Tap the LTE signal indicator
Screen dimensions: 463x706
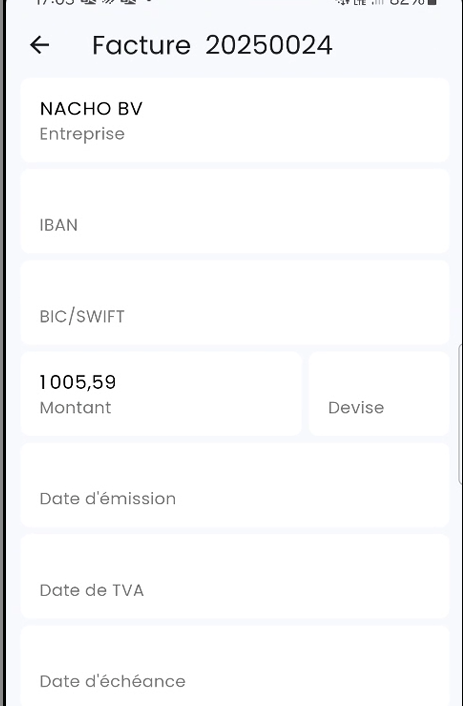(x=359, y=2)
